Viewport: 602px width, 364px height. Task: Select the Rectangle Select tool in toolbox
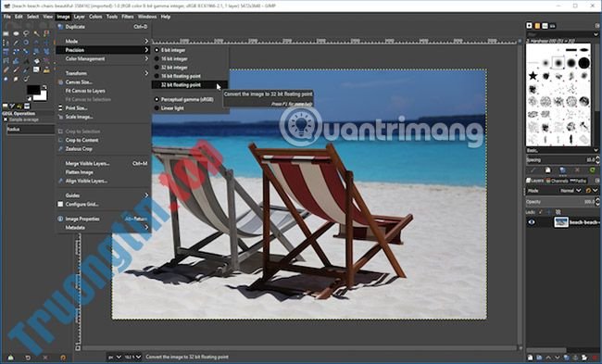pyautogui.click(x=6, y=33)
